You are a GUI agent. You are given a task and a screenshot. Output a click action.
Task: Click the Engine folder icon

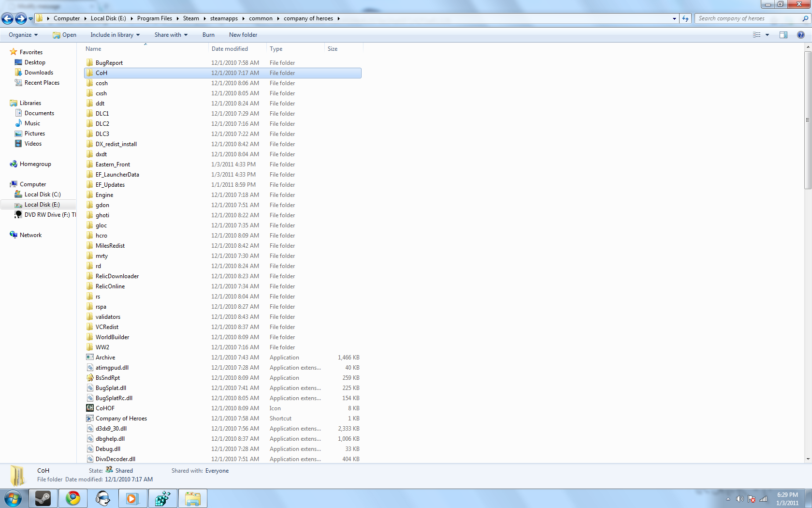point(90,194)
